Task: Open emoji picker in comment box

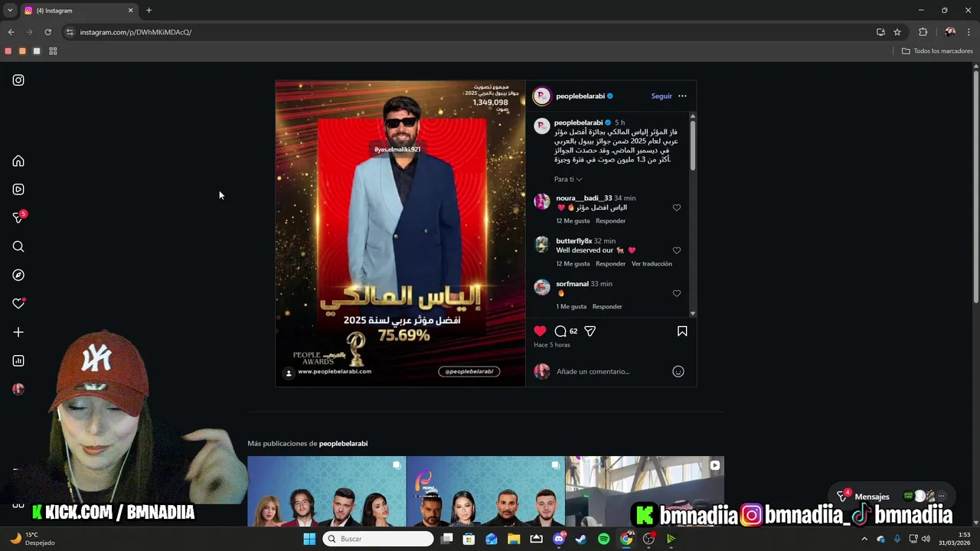Action: (x=678, y=371)
